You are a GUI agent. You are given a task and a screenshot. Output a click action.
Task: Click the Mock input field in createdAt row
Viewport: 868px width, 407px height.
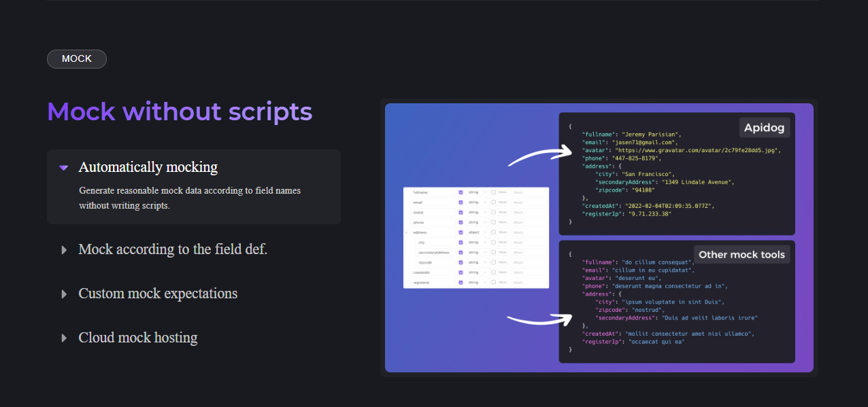pos(529,272)
